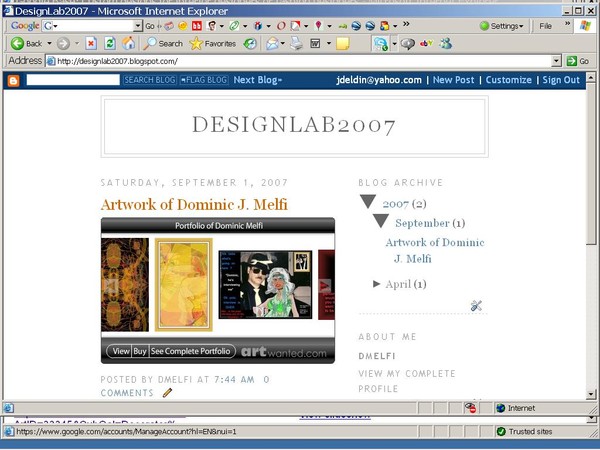Image resolution: width=600 pixels, height=450 pixels.
Task: Click the Opera red O toolbar icon
Action: [281, 26]
